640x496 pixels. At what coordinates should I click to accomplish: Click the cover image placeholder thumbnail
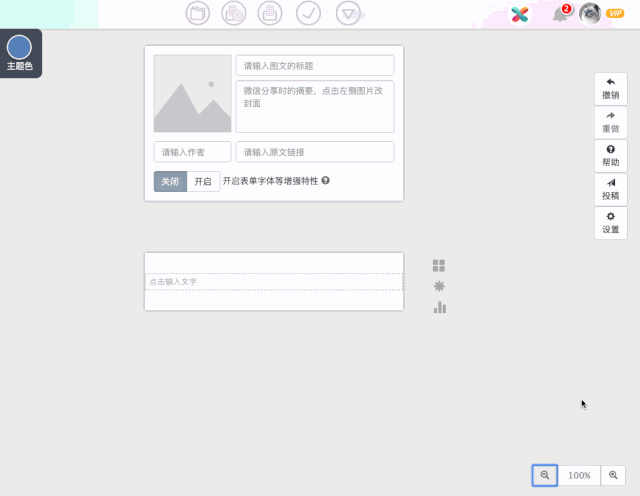coord(192,93)
